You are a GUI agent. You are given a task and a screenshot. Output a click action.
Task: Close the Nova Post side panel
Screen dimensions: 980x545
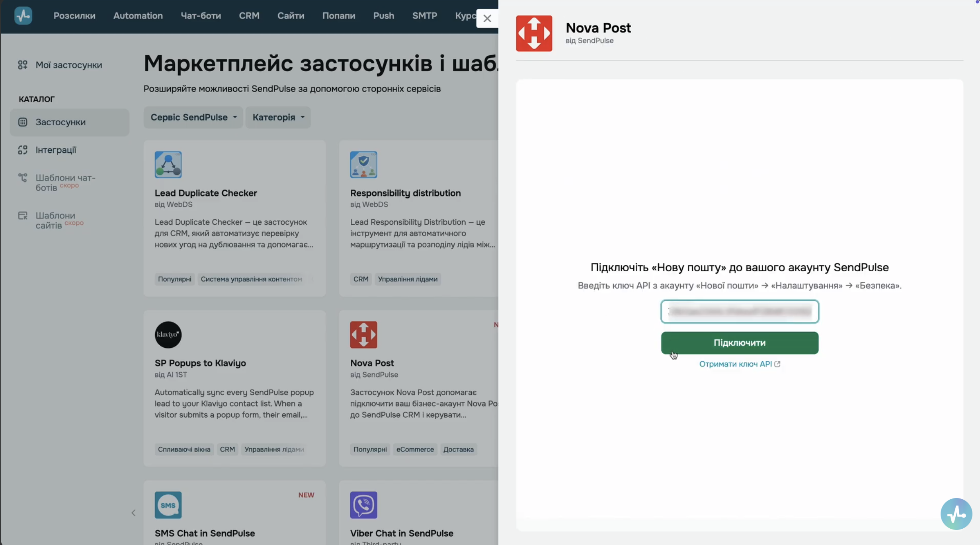[487, 18]
